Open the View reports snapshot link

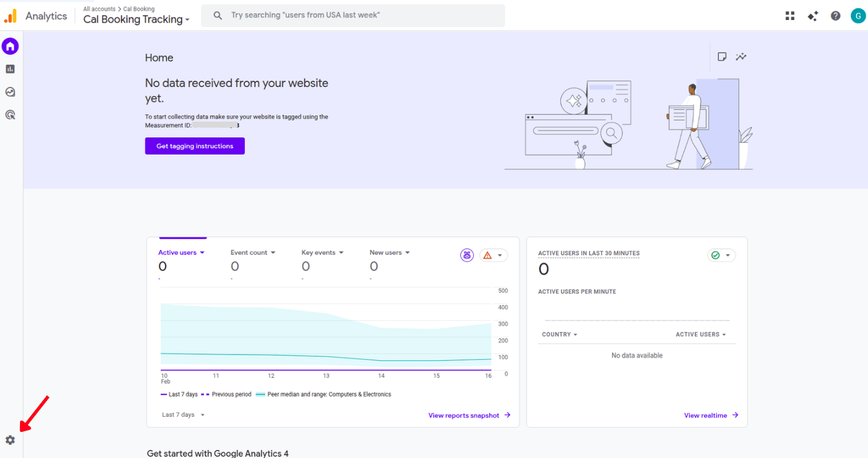469,416
